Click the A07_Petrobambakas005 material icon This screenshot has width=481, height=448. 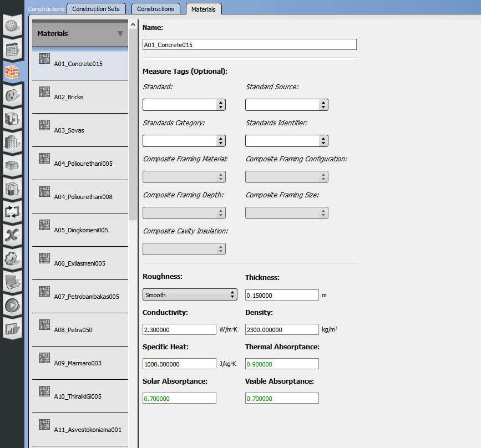(x=44, y=291)
